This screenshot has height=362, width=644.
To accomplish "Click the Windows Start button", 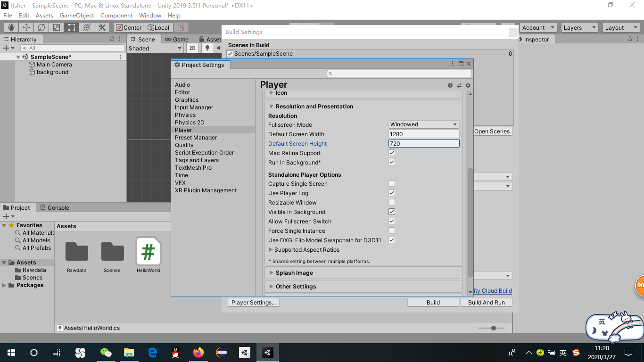I will click(11, 353).
